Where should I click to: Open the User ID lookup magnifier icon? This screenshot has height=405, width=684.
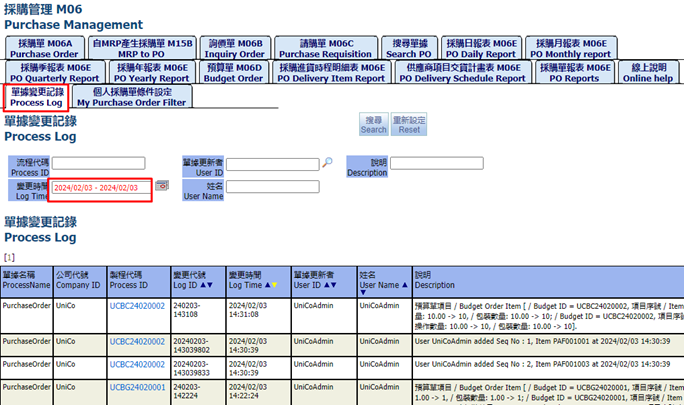tap(327, 163)
